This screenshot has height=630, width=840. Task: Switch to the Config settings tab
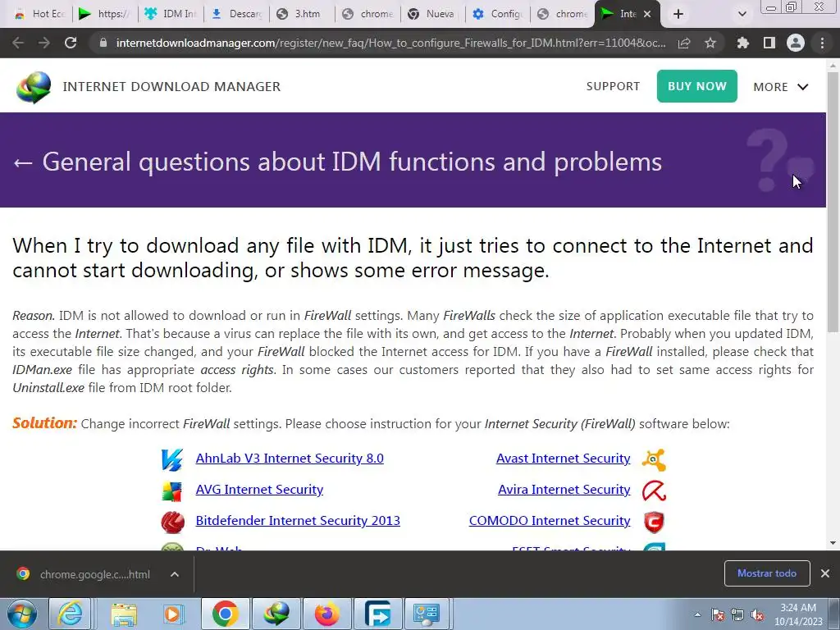(x=498, y=14)
